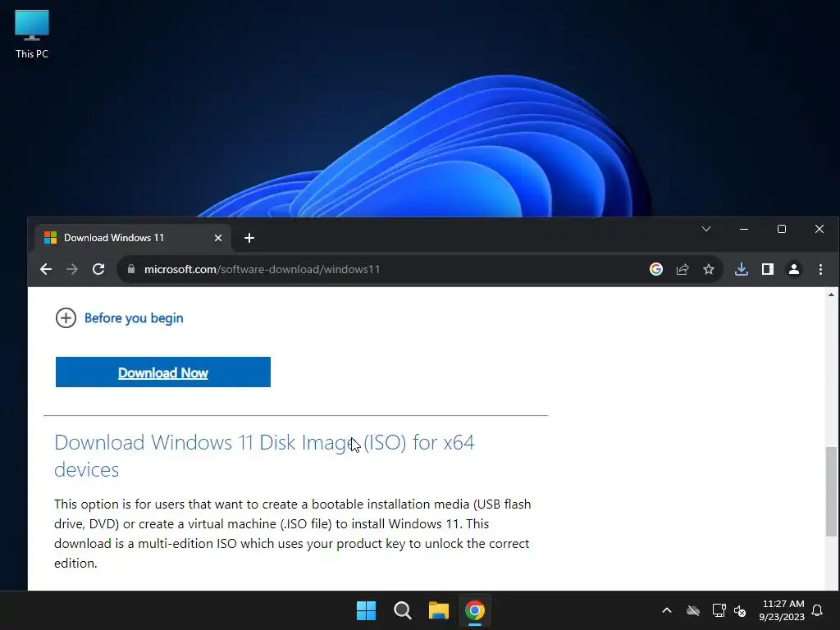Open the notifications bell icon
The height and width of the screenshot is (630, 840).
(x=818, y=610)
